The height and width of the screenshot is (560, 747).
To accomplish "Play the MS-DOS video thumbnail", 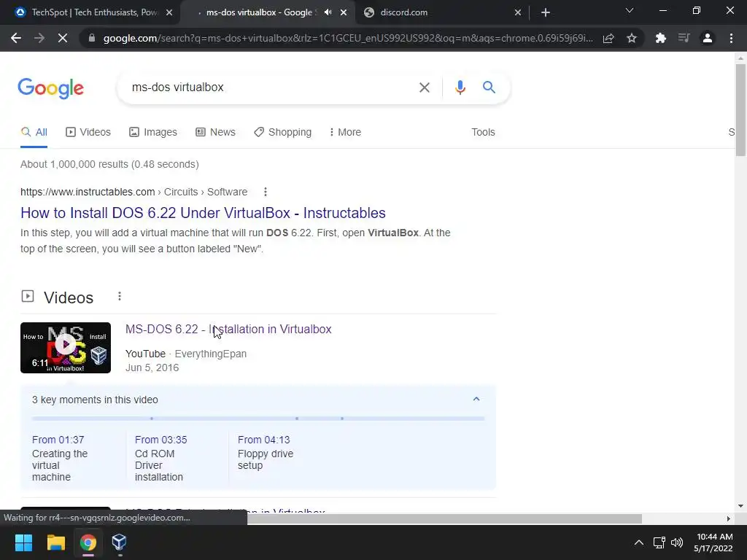I will tap(66, 348).
